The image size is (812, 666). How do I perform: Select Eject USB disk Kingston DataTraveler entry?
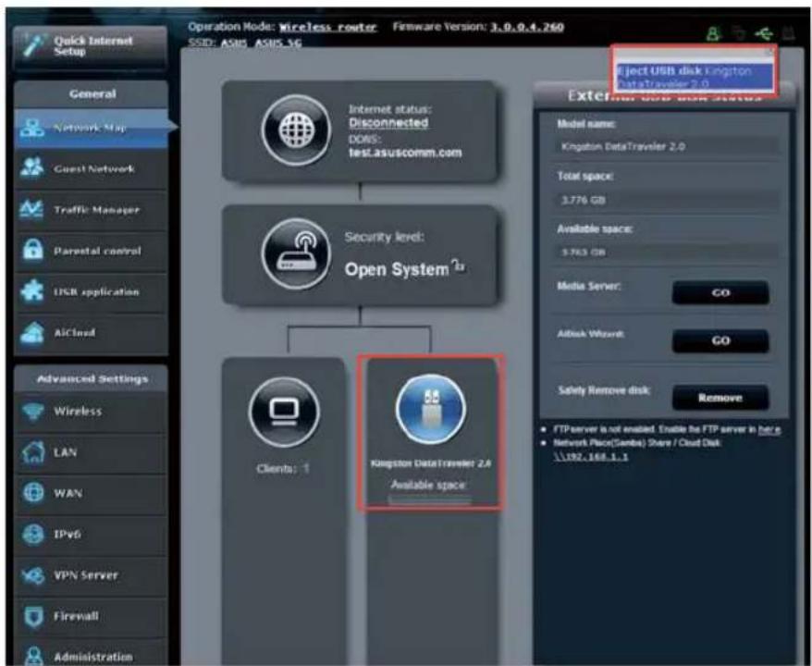tap(694, 77)
